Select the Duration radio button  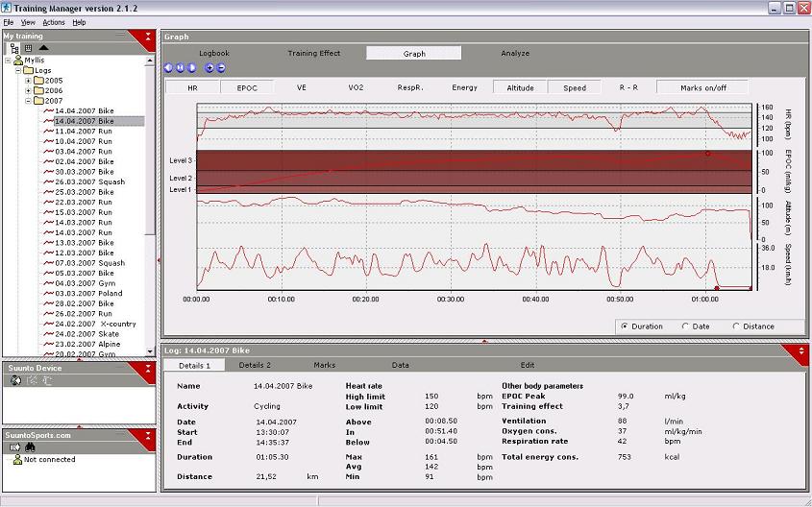[x=626, y=326]
